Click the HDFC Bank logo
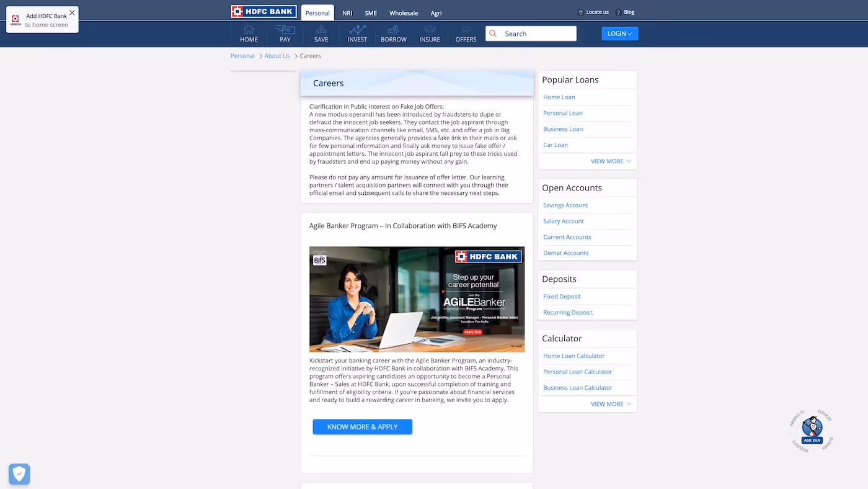The height and width of the screenshot is (489, 868). coord(263,11)
